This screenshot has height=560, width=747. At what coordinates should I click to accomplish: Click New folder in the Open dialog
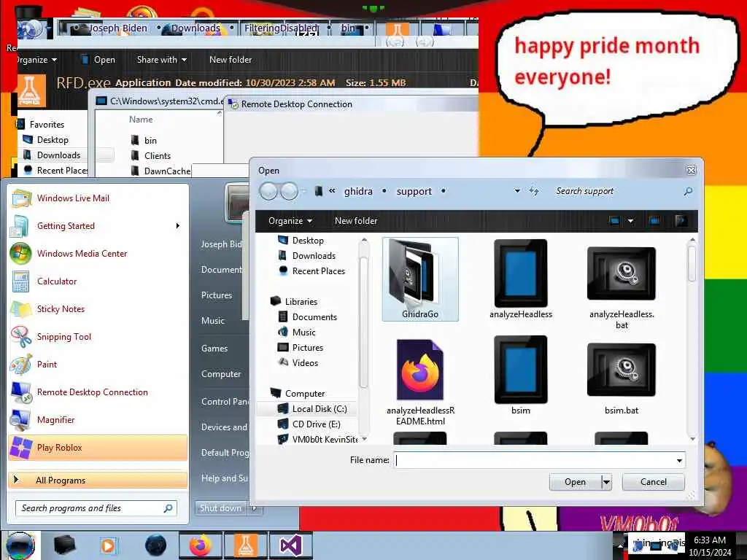[x=356, y=220]
